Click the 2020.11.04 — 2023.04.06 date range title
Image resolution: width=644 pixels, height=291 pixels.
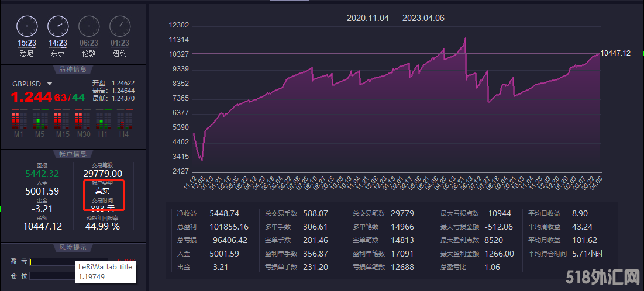point(395,18)
